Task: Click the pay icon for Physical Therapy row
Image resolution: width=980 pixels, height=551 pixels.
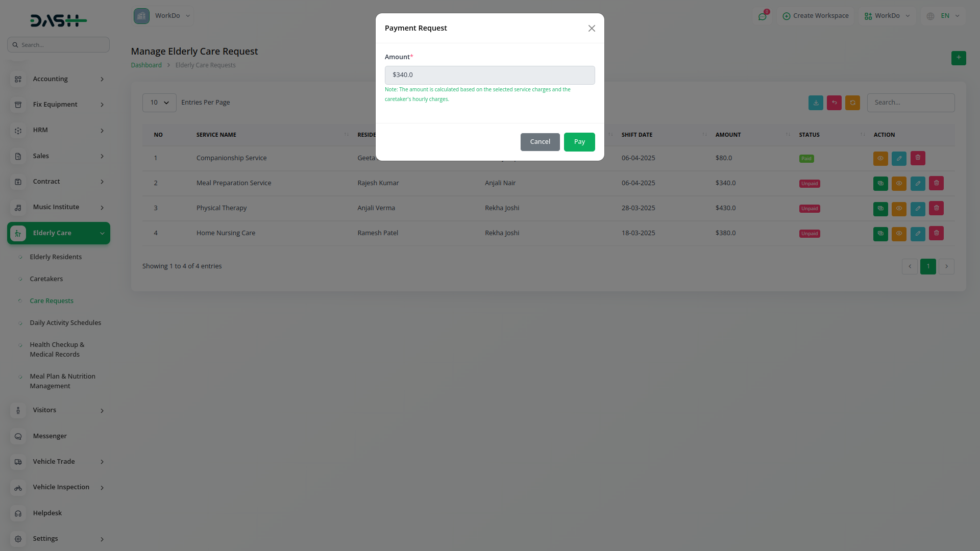Action: [x=880, y=208]
